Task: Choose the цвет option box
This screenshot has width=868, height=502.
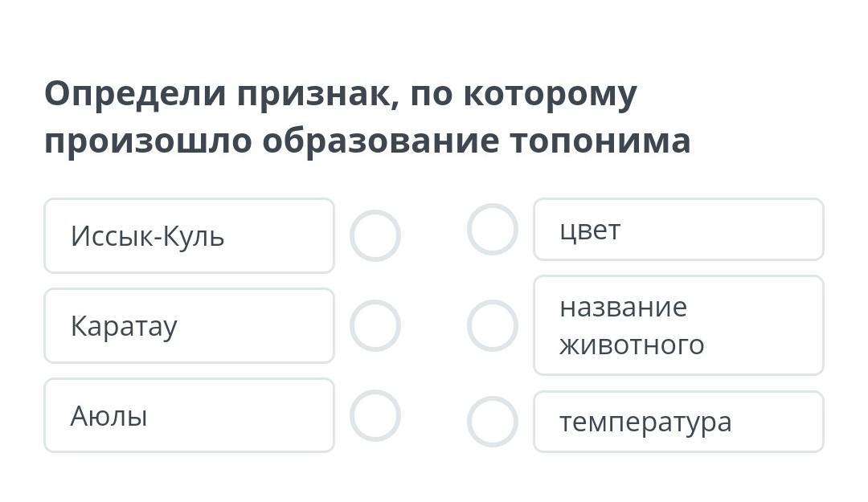Action: pos(678,230)
